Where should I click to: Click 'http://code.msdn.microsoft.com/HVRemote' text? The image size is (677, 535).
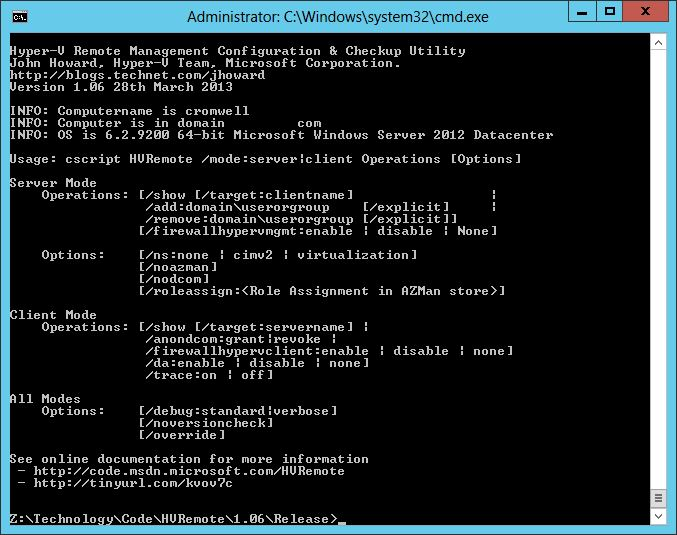click(189, 471)
